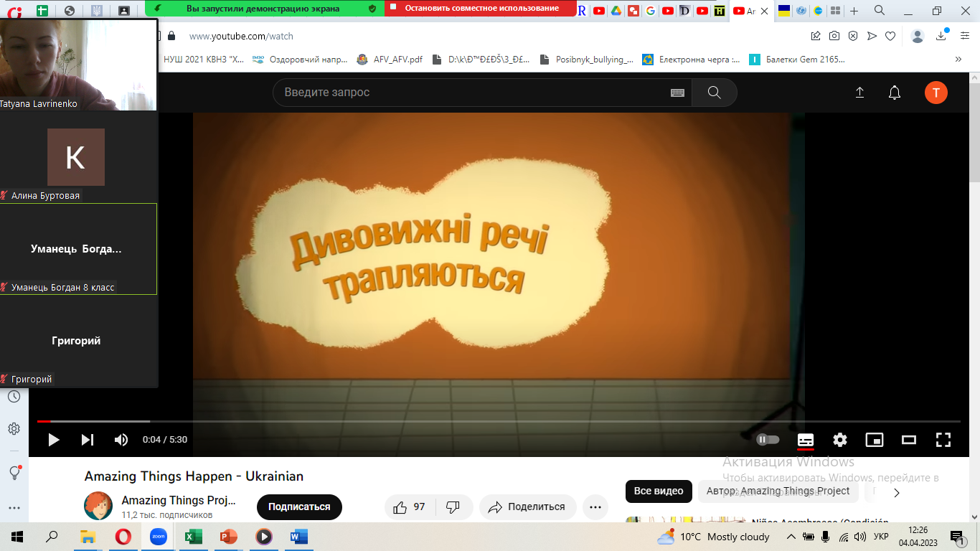Open Windows taskbar search magnifier
The height and width of the screenshot is (551, 980).
(x=52, y=537)
